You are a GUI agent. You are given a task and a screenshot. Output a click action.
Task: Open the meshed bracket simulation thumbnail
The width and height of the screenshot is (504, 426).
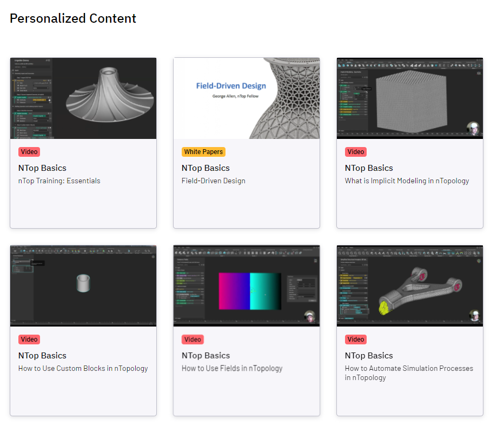point(410,286)
